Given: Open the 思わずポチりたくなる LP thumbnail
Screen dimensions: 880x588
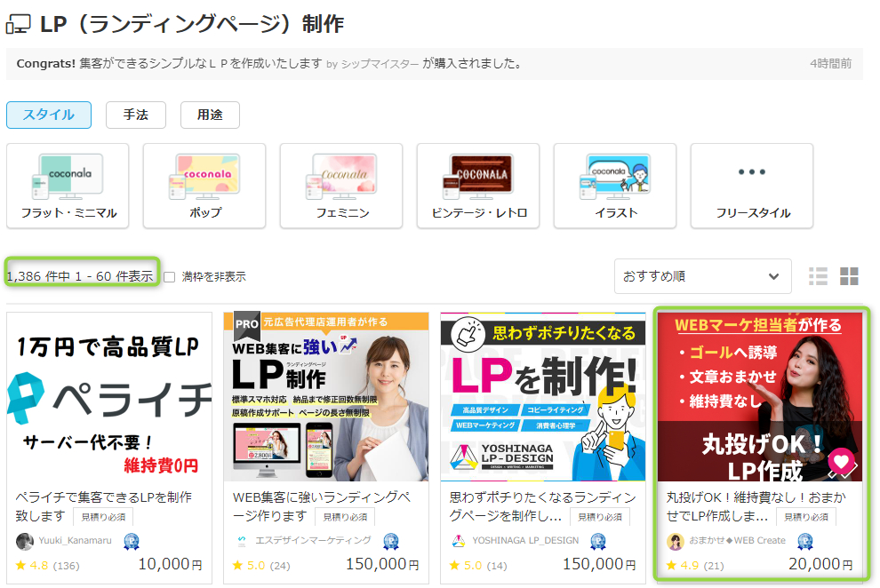Looking at the screenshot, I should click(x=543, y=397).
